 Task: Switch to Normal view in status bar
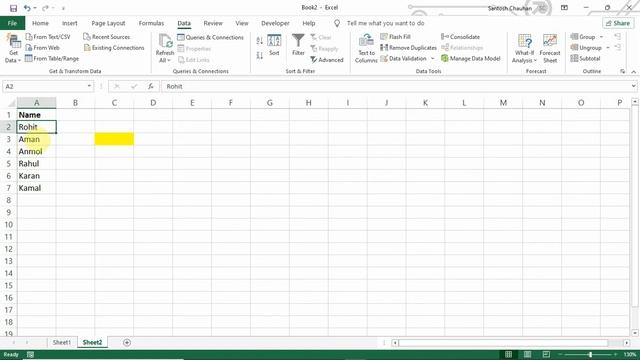point(508,354)
